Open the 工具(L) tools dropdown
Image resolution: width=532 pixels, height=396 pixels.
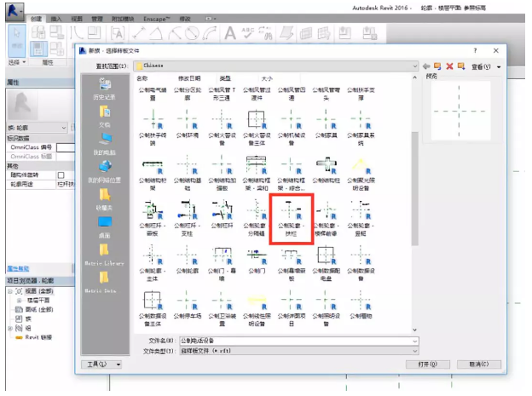pos(101,364)
